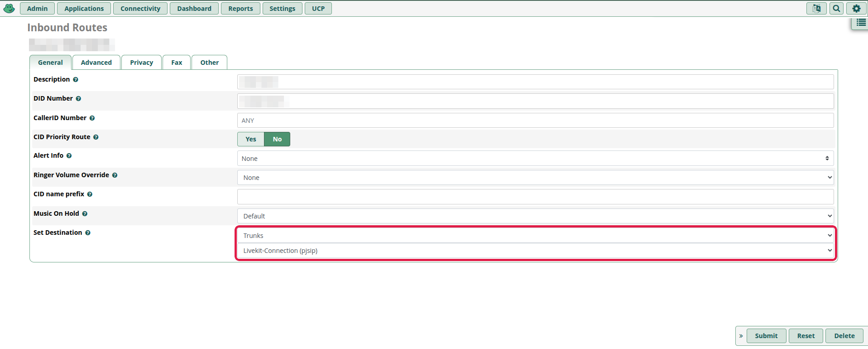Open the language selection icon

point(816,8)
